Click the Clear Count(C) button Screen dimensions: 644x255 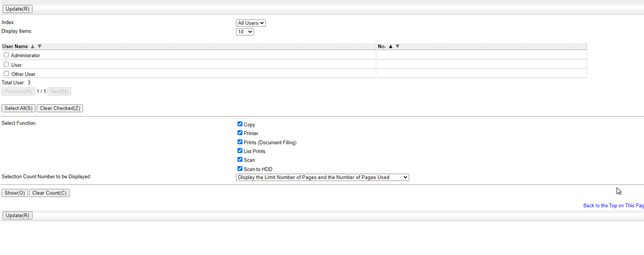[x=49, y=193]
